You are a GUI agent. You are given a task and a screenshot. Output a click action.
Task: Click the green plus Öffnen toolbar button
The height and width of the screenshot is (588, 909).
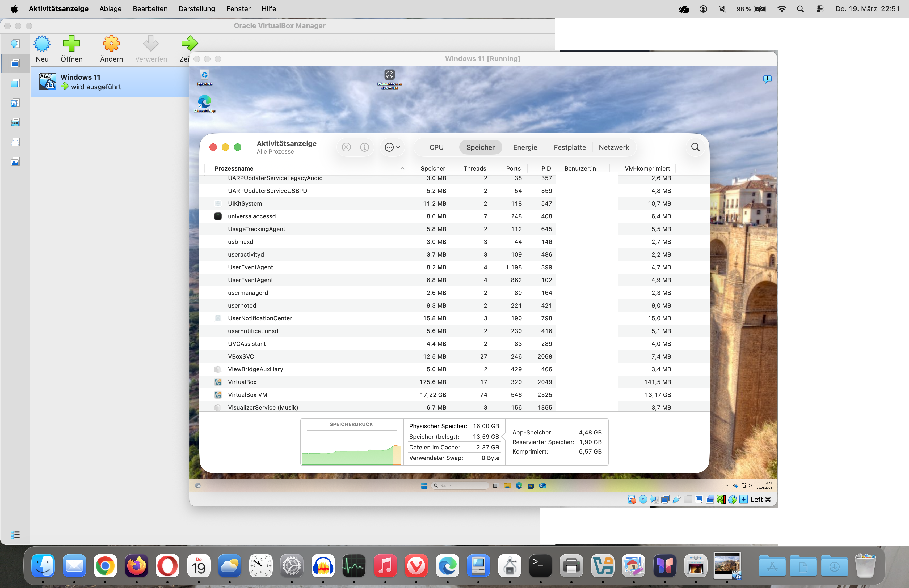click(x=71, y=49)
